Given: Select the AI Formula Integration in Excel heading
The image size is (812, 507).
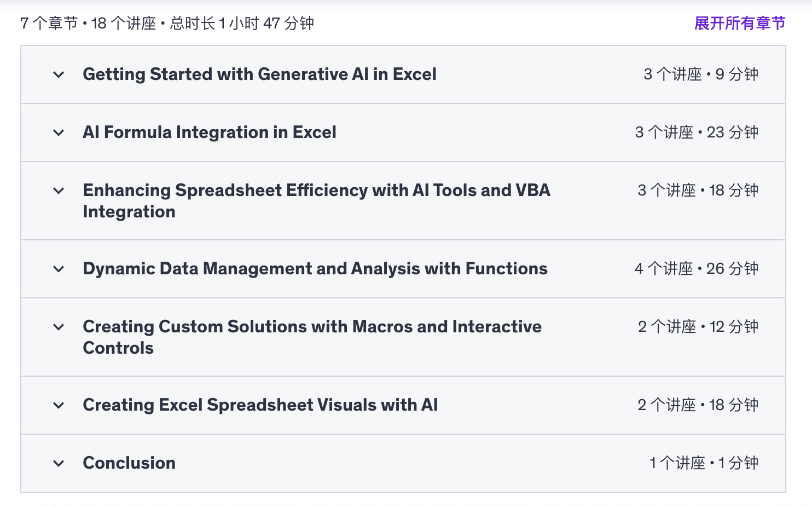Looking at the screenshot, I should pyautogui.click(x=210, y=132).
